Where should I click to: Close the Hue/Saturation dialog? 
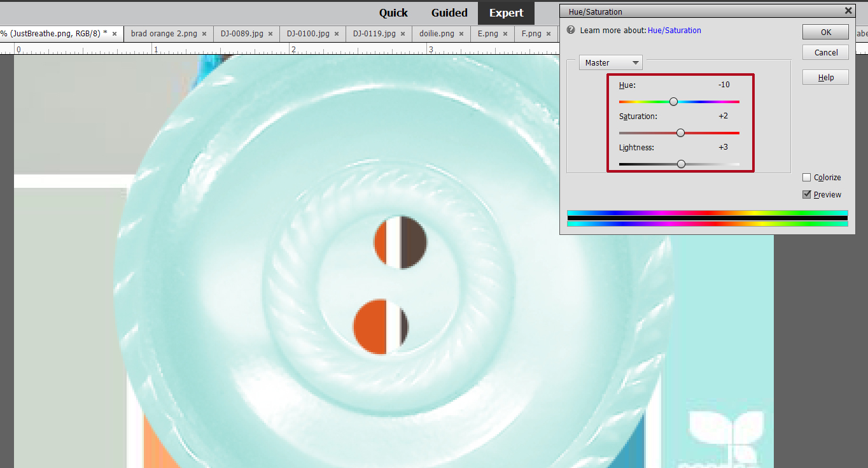[x=848, y=11]
